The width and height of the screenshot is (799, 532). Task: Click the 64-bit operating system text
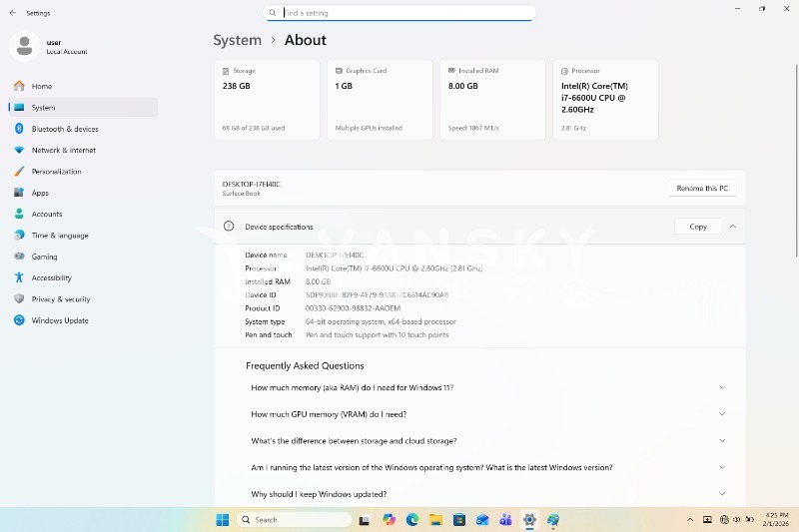click(x=381, y=321)
